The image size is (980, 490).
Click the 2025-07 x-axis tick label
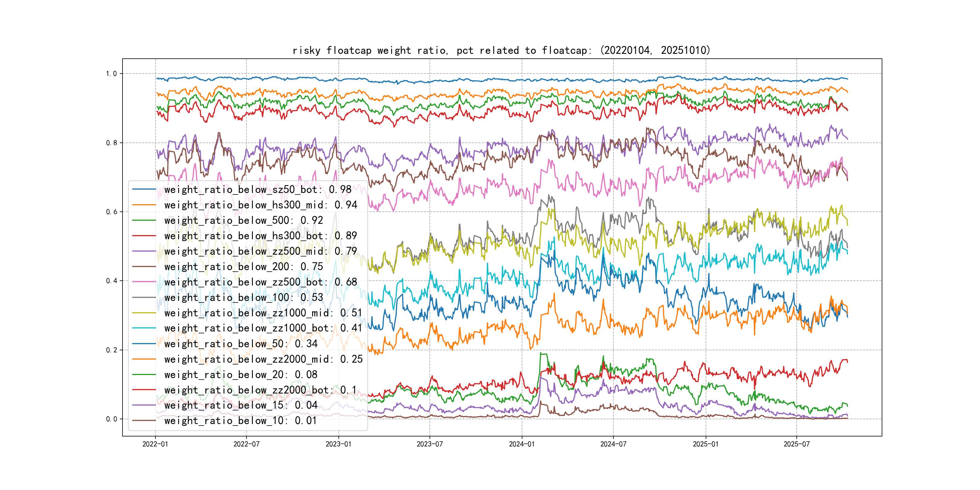(796, 444)
